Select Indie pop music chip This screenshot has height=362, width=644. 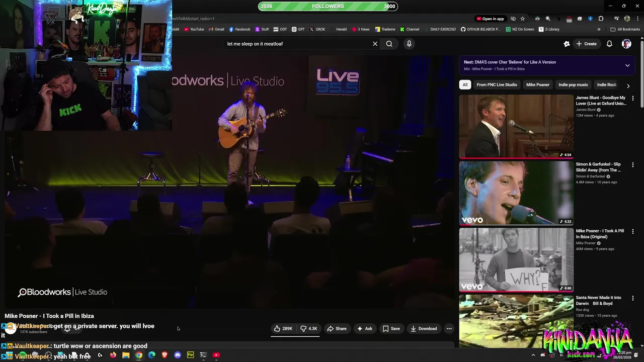[x=573, y=84]
